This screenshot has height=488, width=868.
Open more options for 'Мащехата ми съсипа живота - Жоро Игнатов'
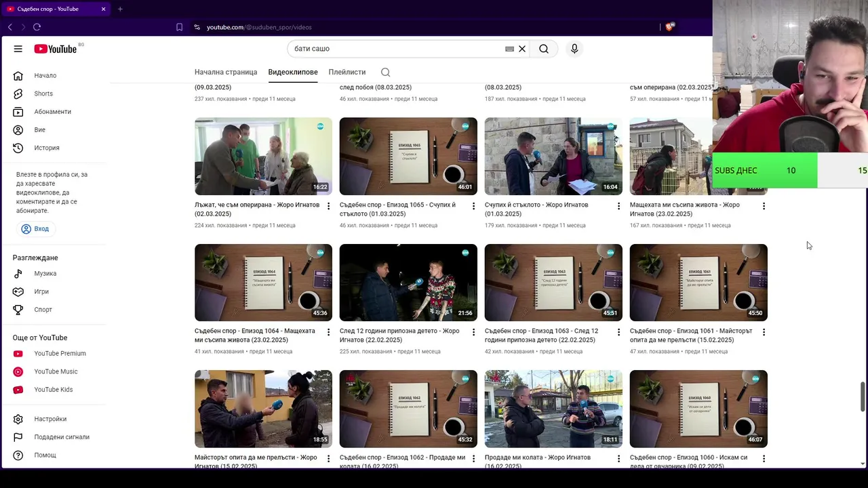(x=764, y=206)
